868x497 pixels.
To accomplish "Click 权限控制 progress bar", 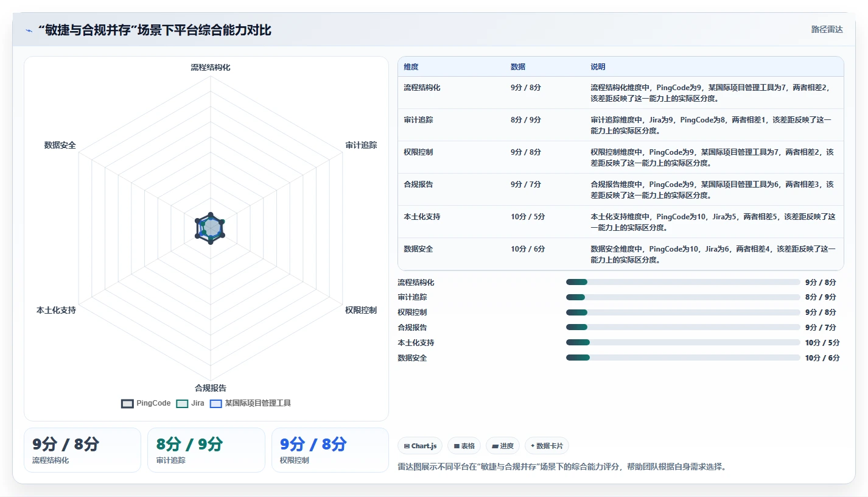I will click(x=683, y=312).
